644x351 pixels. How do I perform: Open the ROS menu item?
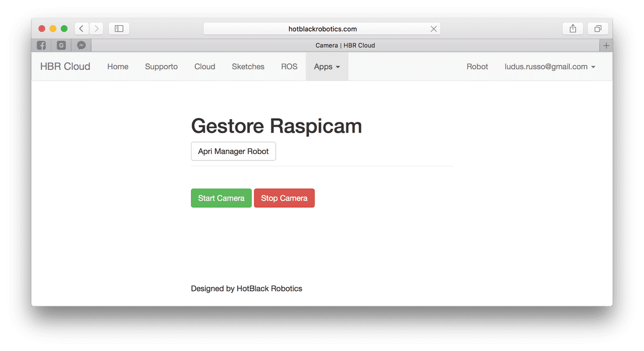click(x=289, y=67)
